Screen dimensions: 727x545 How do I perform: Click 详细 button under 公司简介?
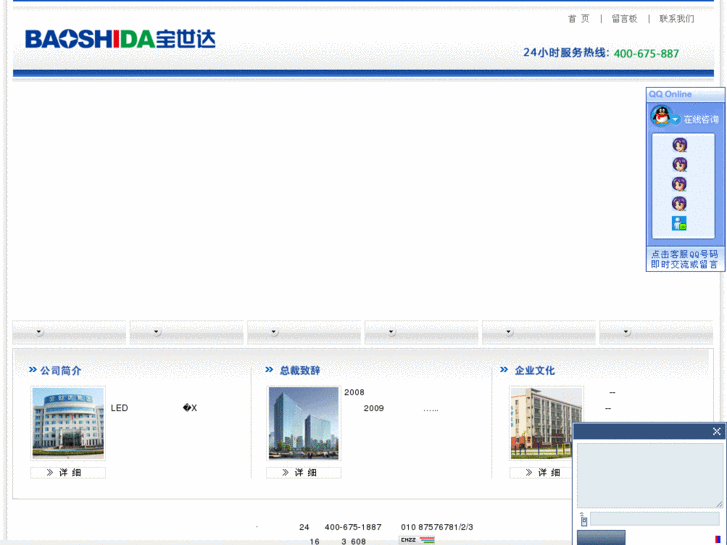point(68,473)
